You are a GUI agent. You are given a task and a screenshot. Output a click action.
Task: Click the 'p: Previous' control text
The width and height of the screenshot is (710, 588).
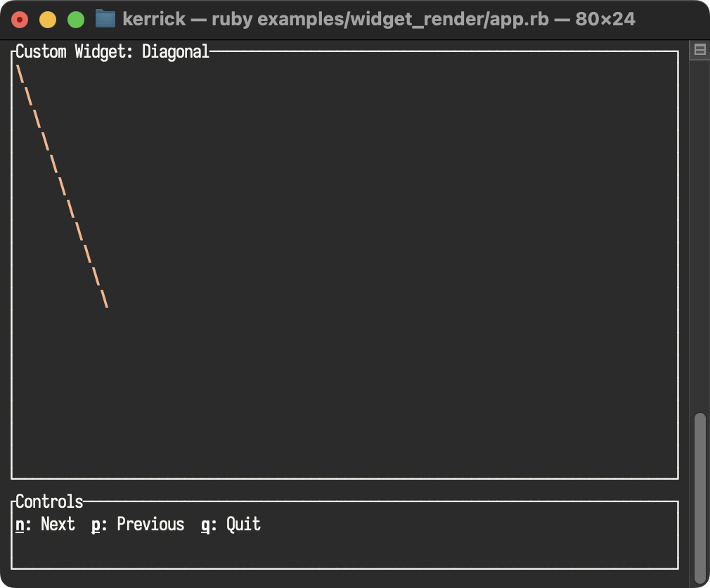click(x=138, y=525)
